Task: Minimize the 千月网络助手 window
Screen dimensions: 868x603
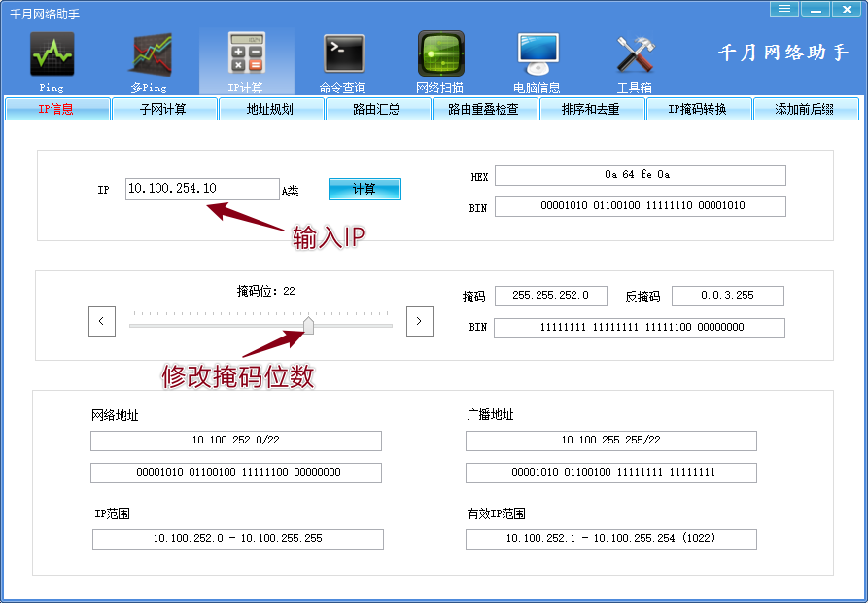Action: (x=816, y=9)
